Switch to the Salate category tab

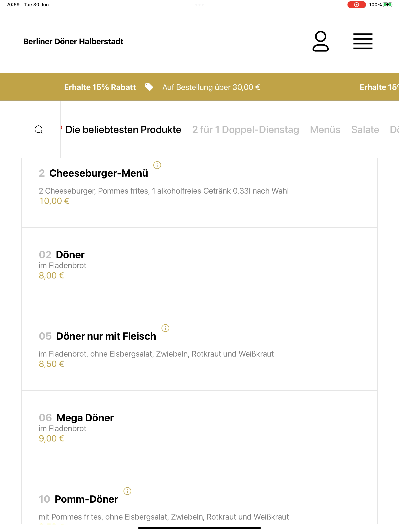pos(365,130)
